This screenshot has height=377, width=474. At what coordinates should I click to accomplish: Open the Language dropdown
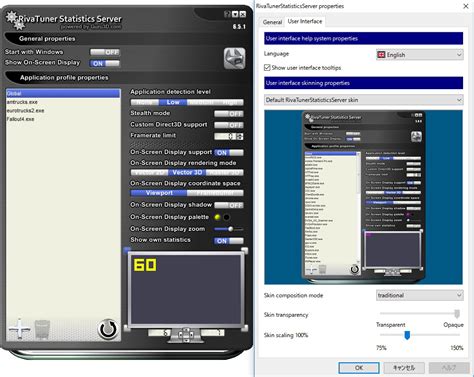point(420,55)
